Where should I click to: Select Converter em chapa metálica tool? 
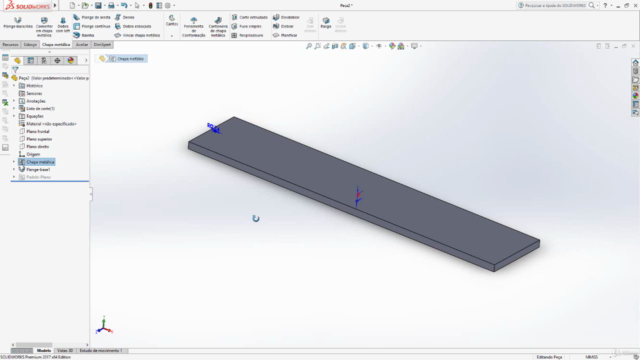[44, 27]
